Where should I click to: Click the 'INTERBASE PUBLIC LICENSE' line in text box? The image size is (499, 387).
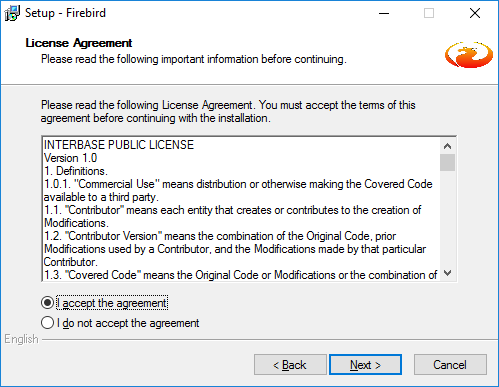[119, 145]
